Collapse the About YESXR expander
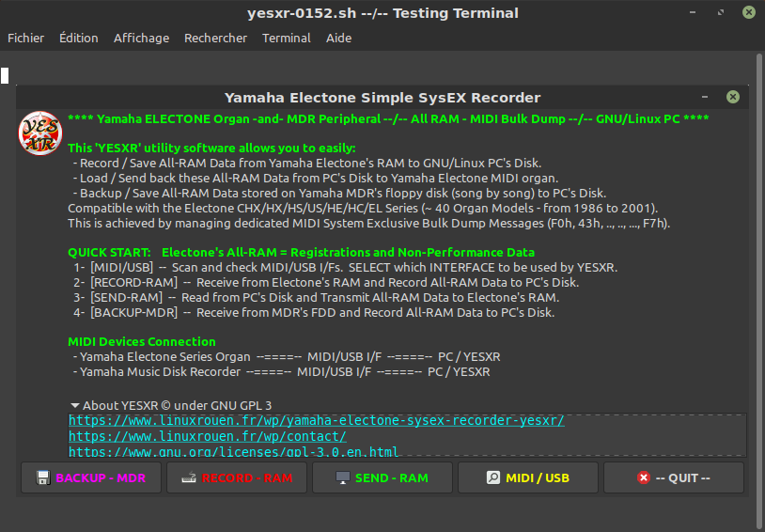The height and width of the screenshot is (532, 765). click(x=74, y=406)
